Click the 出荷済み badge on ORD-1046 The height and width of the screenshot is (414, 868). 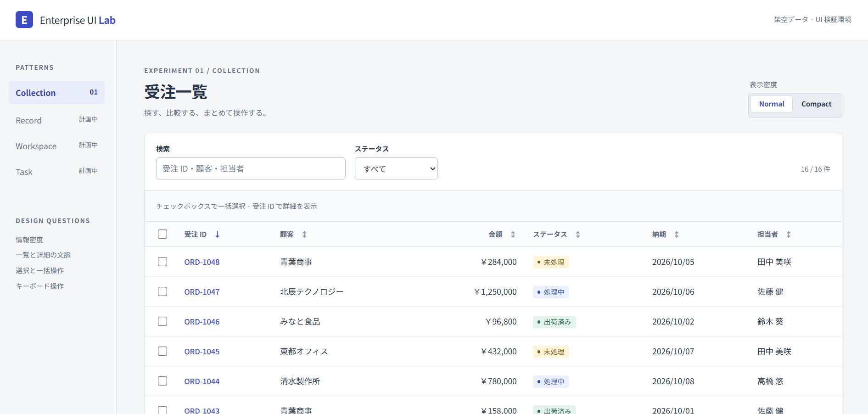pyautogui.click(x=554, y=322)
